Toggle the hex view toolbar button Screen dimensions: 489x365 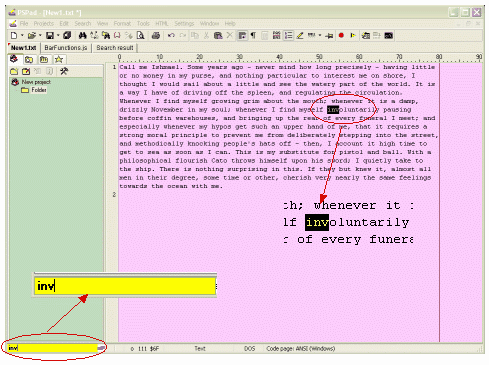(276, 35)
